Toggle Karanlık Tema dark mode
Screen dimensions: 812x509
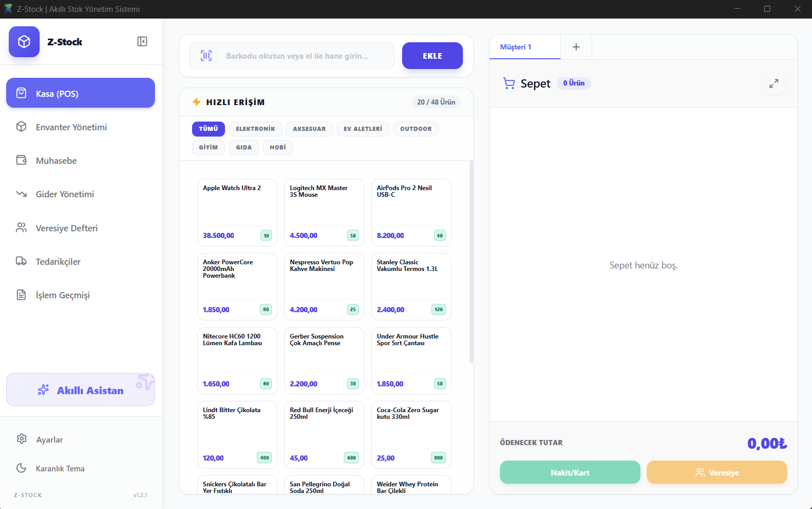coord(80,468)
